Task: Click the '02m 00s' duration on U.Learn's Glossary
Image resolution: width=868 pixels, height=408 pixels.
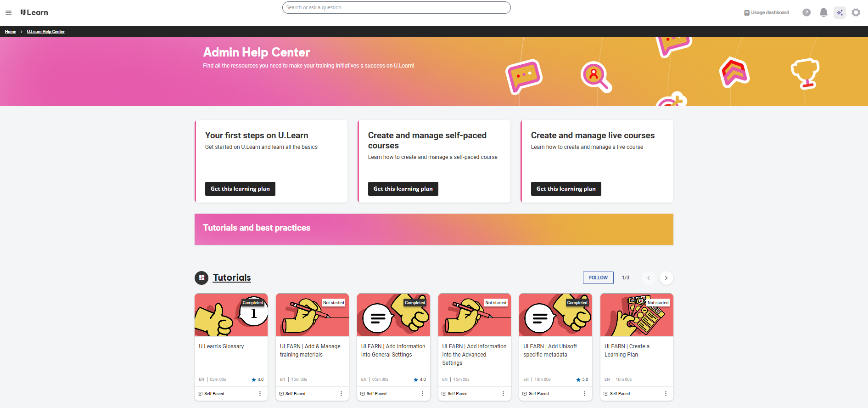Action: [x=218, y=380]
